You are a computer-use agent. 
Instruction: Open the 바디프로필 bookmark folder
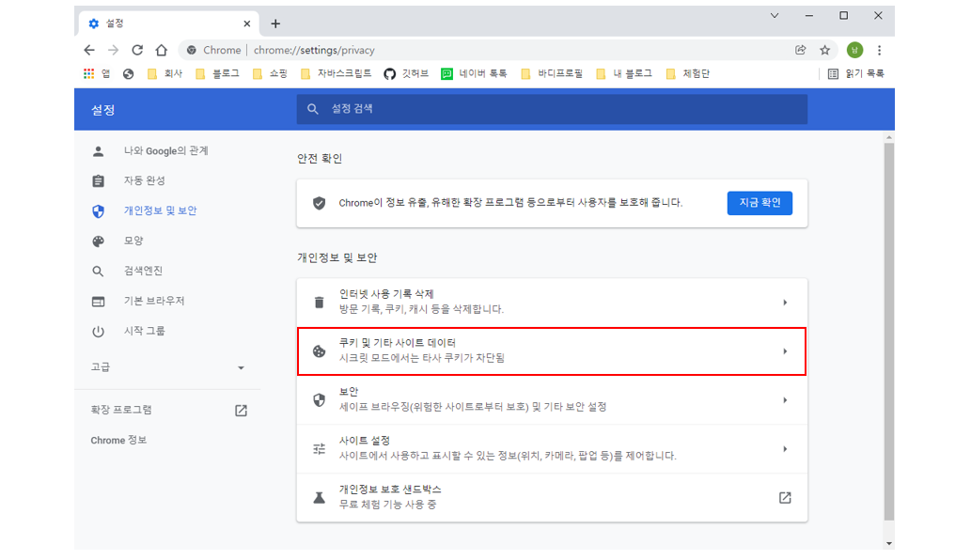point(552,73)
